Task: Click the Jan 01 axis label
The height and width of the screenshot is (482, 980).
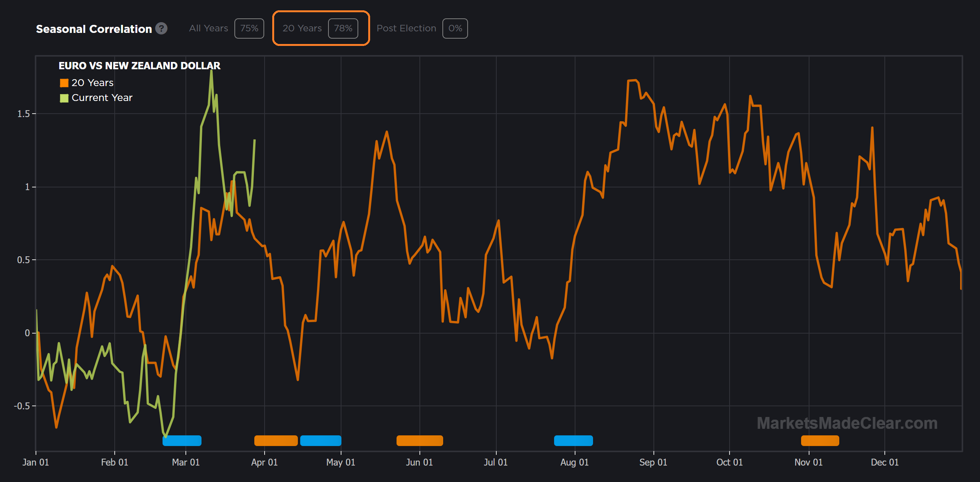Action: [36, 462]
